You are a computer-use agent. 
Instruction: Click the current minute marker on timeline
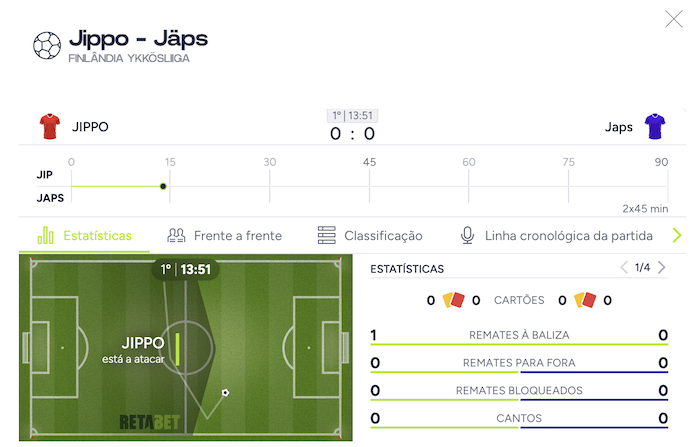point(163,186)
